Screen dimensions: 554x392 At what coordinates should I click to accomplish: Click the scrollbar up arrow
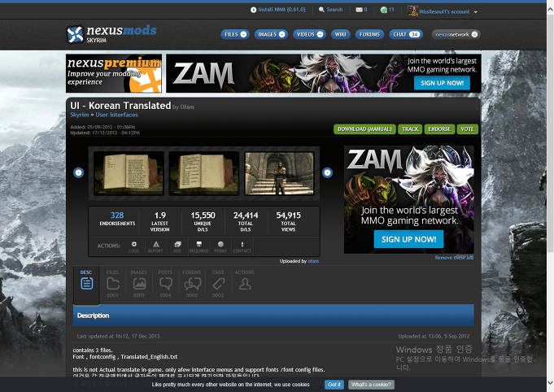[551, 10]
